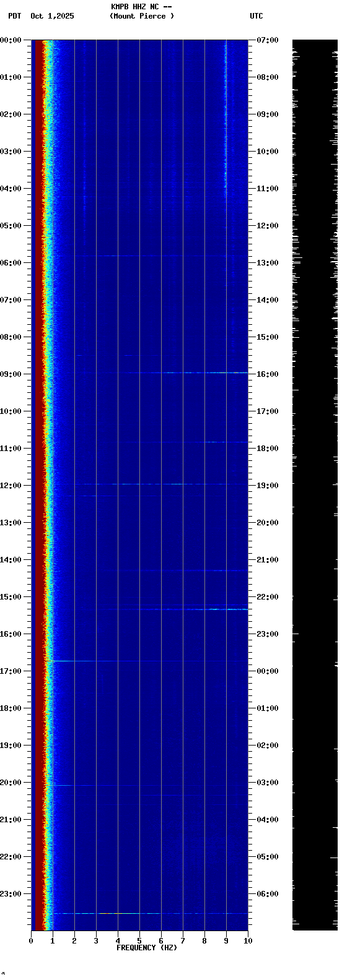Click the UTC time label '00:00'
Viewport: 342px width, 980px height.
[268, 671]
